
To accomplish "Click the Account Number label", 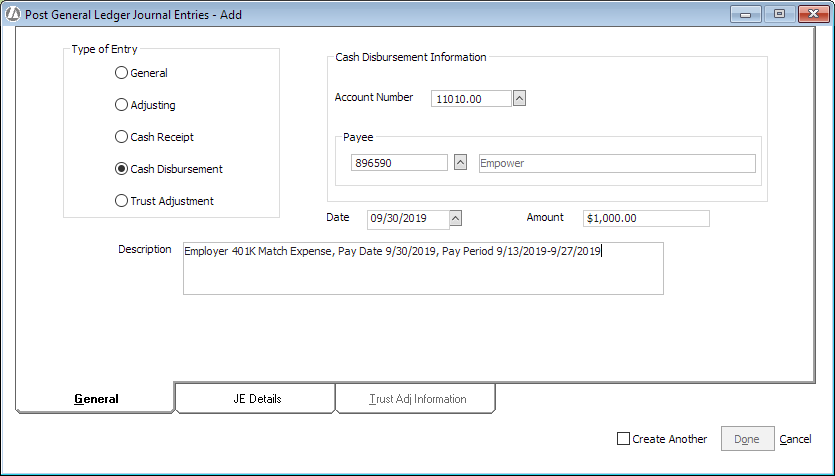I will click(x=374, y=97).
